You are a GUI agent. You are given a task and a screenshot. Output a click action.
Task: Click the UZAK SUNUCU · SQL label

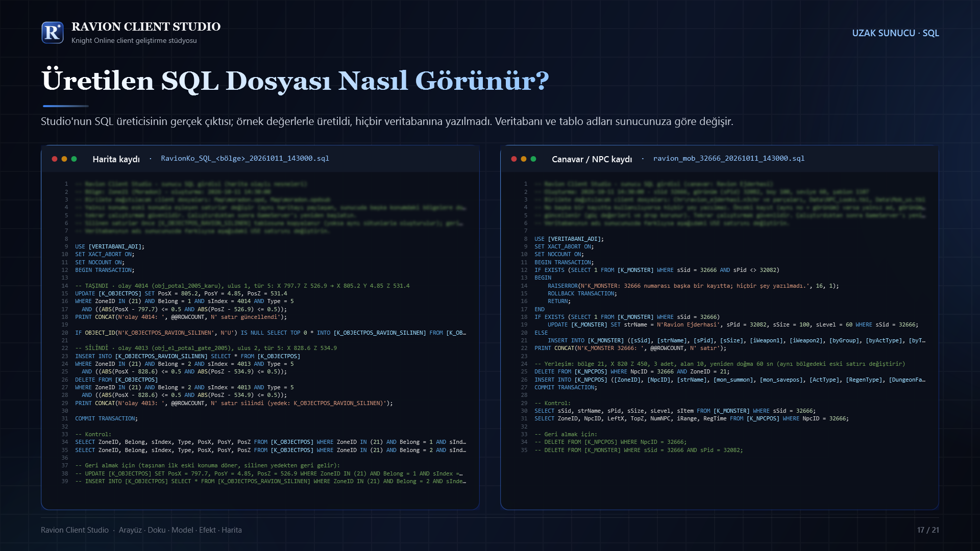point(896,33)
